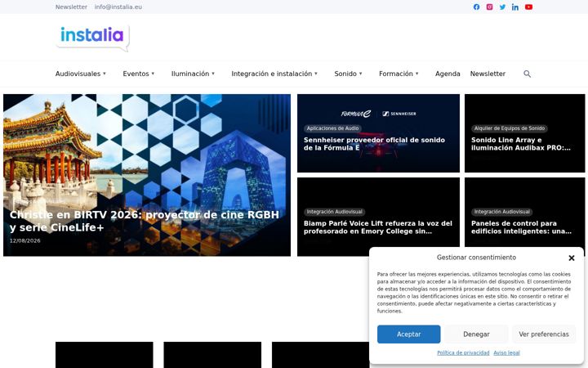Open the YouTube social icon
The width and height of the screenshot is (588, 368).
(x=528, y=7)
